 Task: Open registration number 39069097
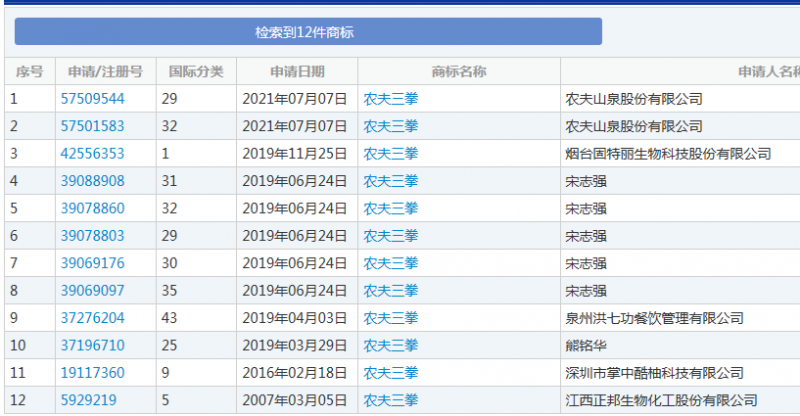[92, 290]
